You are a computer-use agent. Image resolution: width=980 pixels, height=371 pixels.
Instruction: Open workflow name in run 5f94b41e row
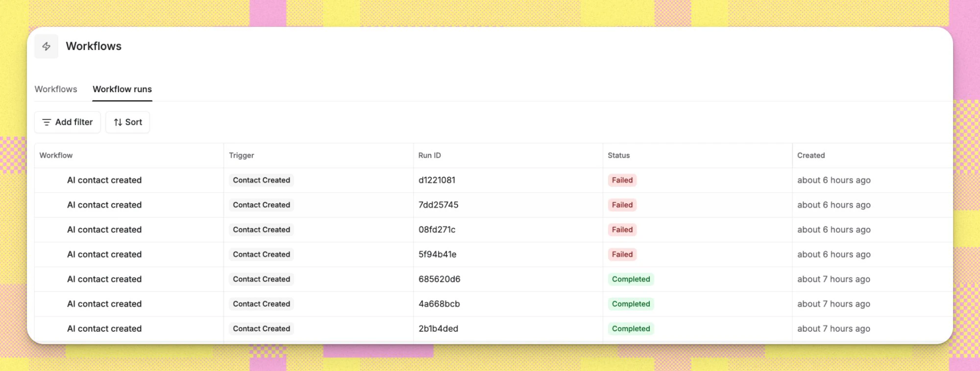pyautogui.click(x=104, y=254)
